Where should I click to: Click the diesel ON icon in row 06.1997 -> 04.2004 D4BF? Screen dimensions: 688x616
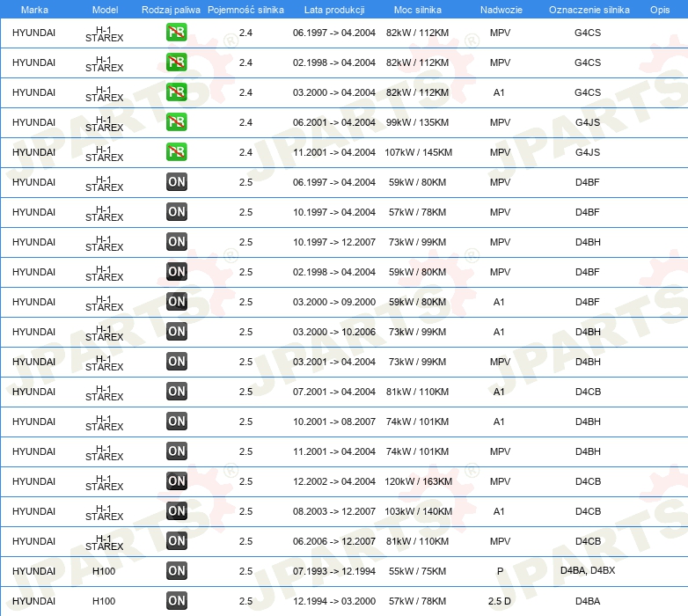176,181
